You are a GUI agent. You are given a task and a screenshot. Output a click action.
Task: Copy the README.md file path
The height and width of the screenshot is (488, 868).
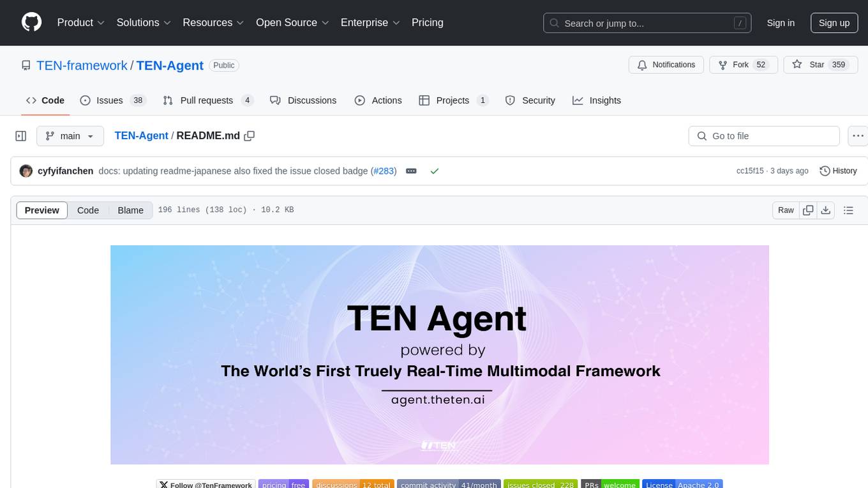[250, 136]
